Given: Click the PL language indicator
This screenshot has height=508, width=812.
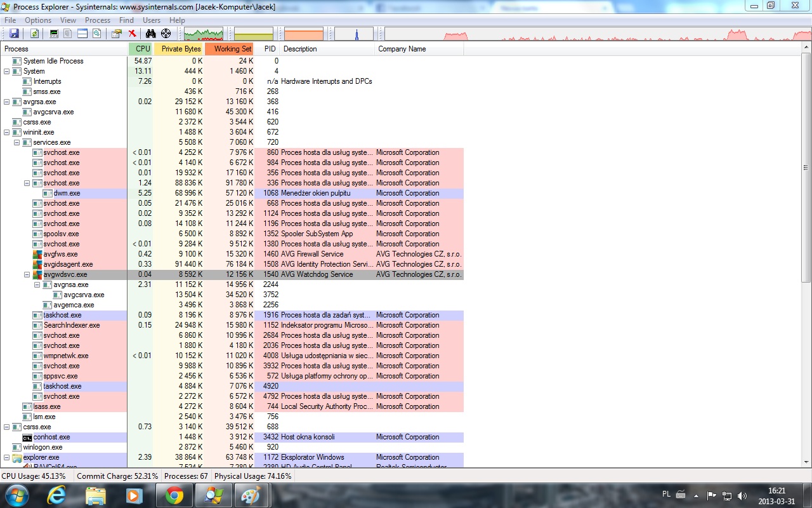Looking at the screenshot, I should 666,493.
